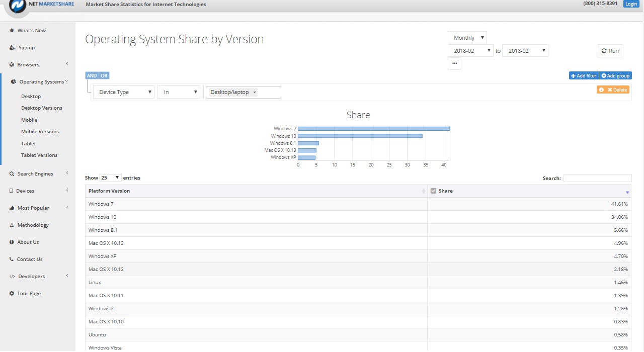Open the 'in' operator dropdown

[179, 93]
